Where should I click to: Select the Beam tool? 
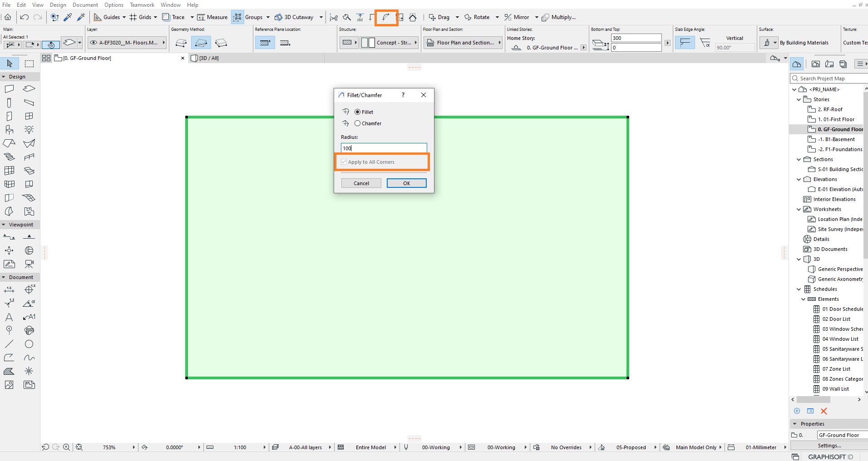pyautogui.click(x=29, y=103)
